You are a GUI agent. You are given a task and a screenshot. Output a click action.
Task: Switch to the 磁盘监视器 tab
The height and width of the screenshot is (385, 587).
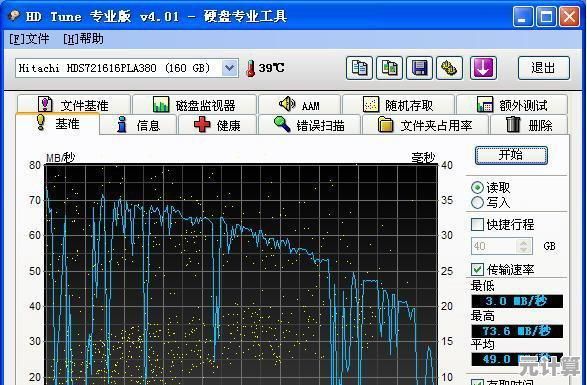pyautogui.click(x=194, y=104)
